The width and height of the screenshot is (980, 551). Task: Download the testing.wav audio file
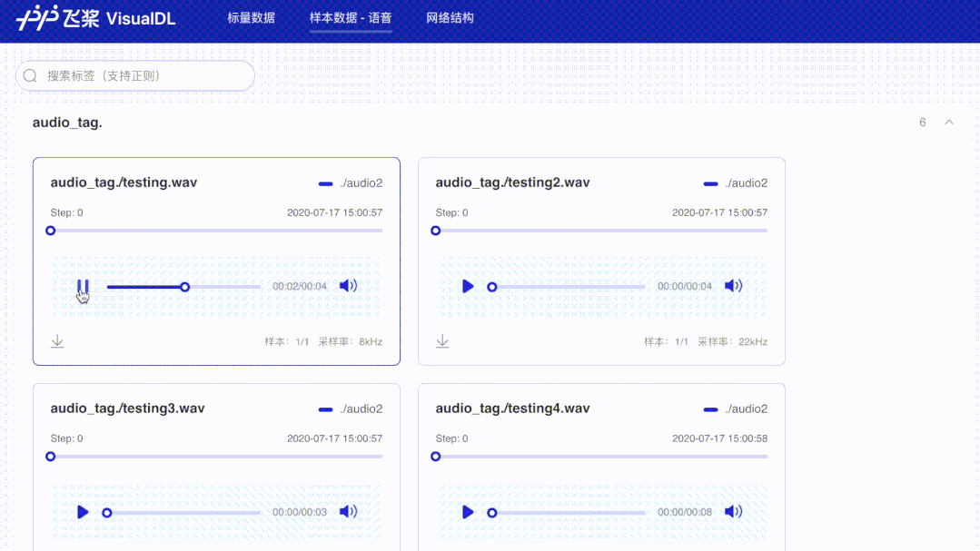tap(57, 340)
